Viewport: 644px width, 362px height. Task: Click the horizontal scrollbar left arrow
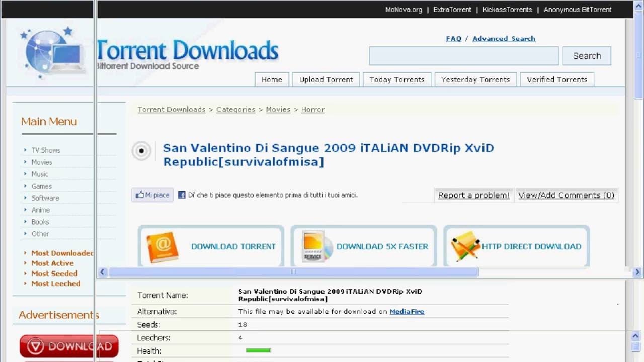[x=103, y=272]
